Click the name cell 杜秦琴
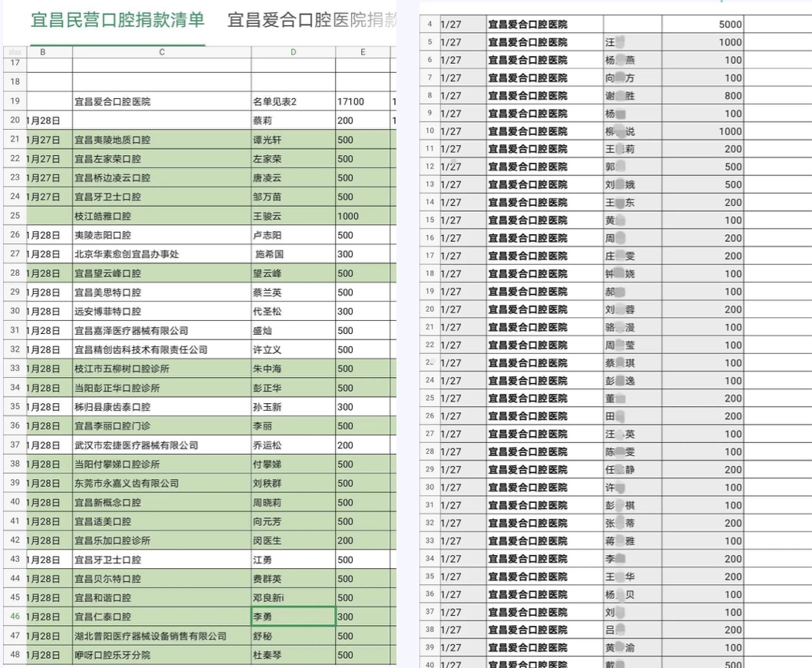Screen dimensions: 812x668 293,655
